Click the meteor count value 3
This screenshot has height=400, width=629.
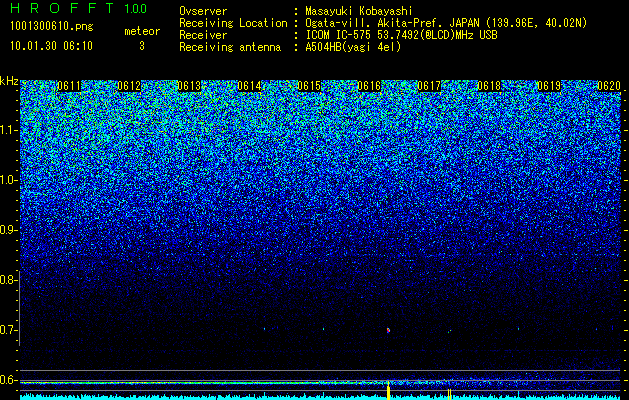coord(142,46)
